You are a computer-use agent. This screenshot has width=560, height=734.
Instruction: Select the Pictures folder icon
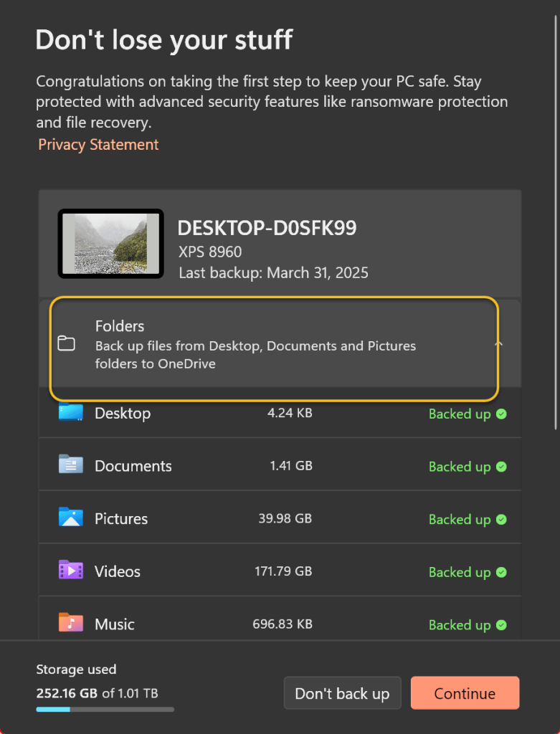coord(70,518)
